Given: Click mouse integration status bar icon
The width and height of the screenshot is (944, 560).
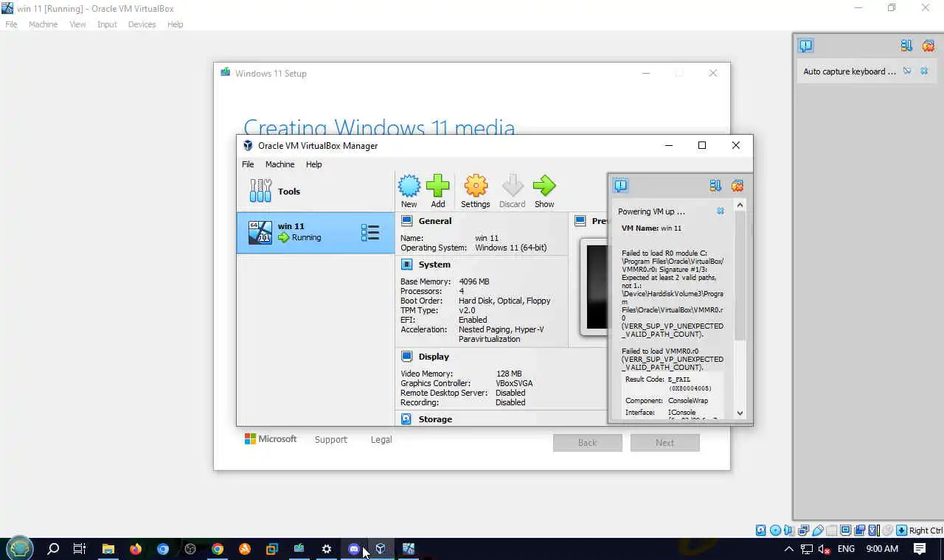Looking at the screenshot, I should 887,531.
